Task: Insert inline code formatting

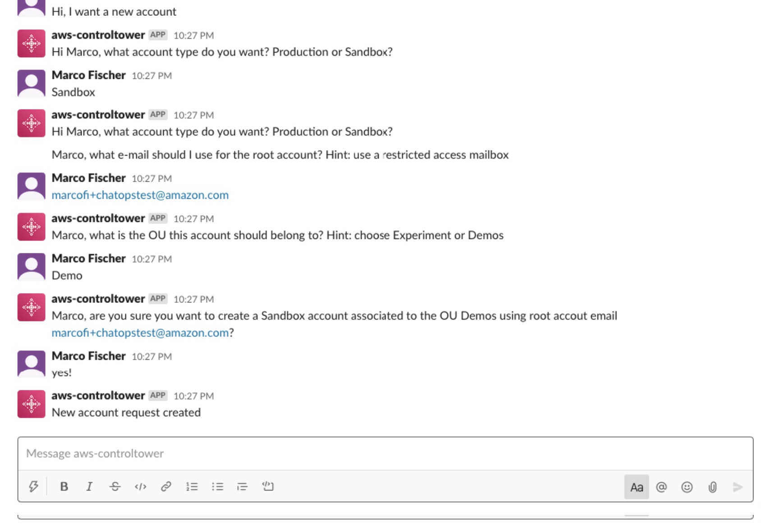Action: pos(140,486)
